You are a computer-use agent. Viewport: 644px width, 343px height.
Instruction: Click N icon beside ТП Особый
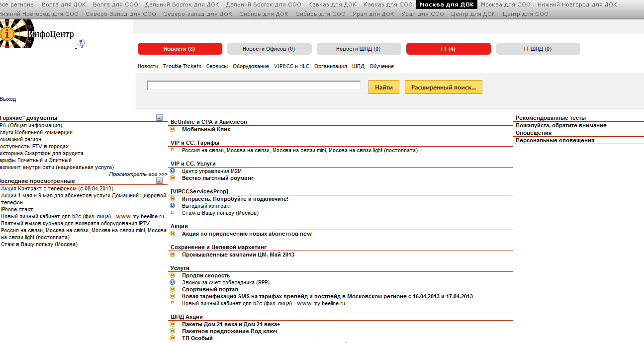(x=173, y=338)
